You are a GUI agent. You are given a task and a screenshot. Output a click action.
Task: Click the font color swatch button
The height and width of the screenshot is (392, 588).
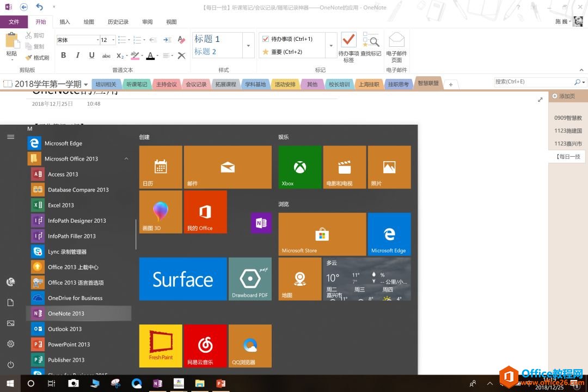click(x=150, y=56)
